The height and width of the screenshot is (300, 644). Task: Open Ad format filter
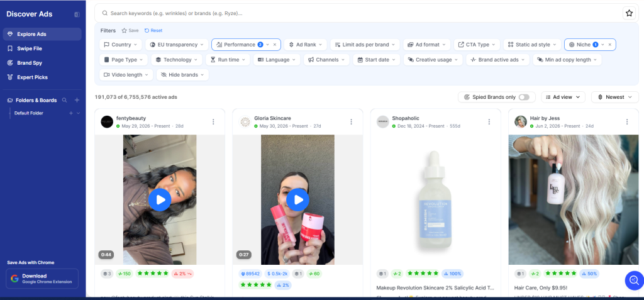point(427,45)
